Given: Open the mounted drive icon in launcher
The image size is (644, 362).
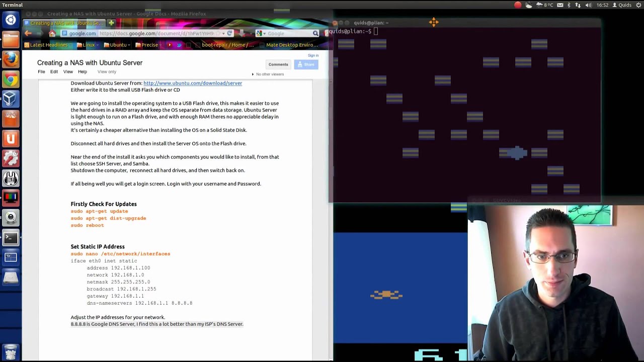Looking at the screenshot, I should click(x=11, y=277).
